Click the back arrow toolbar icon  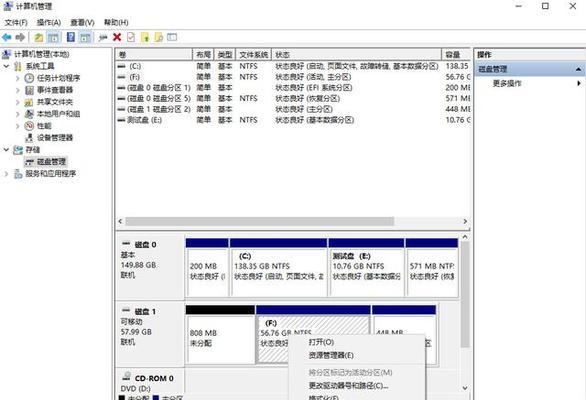coord(7,37)
